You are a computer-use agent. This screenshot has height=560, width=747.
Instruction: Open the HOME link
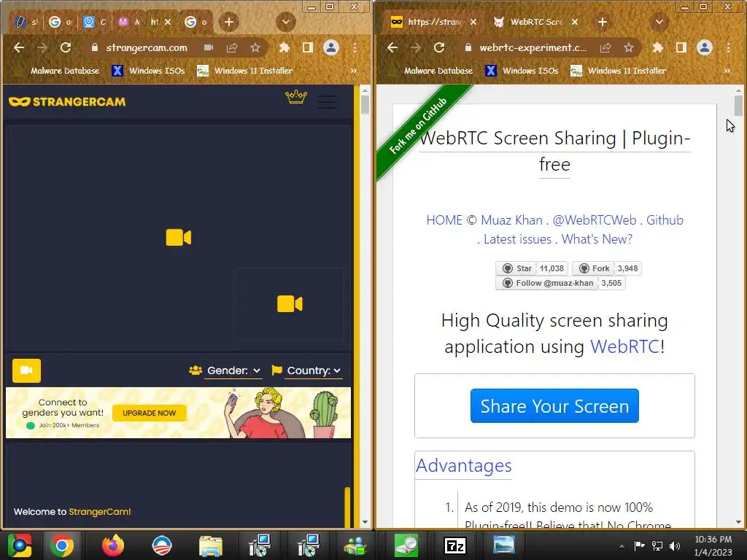[x=444, y=220]
